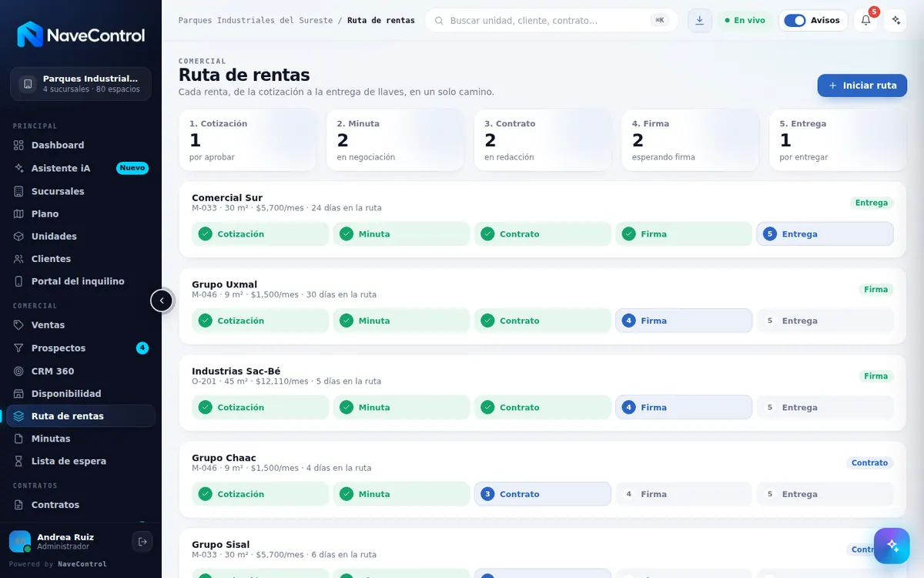924x578 pixels.
Task: Open Minutas in the sidebar
Action: click(81, 439)
